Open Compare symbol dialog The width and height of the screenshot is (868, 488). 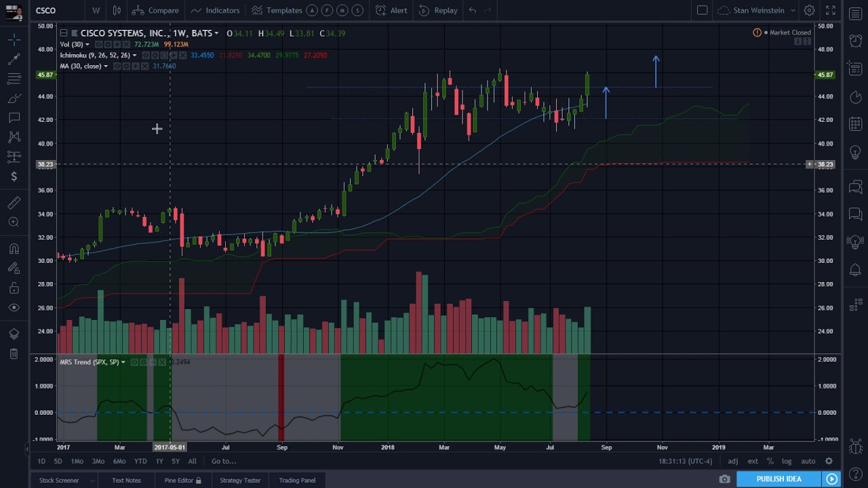point(155,10)
